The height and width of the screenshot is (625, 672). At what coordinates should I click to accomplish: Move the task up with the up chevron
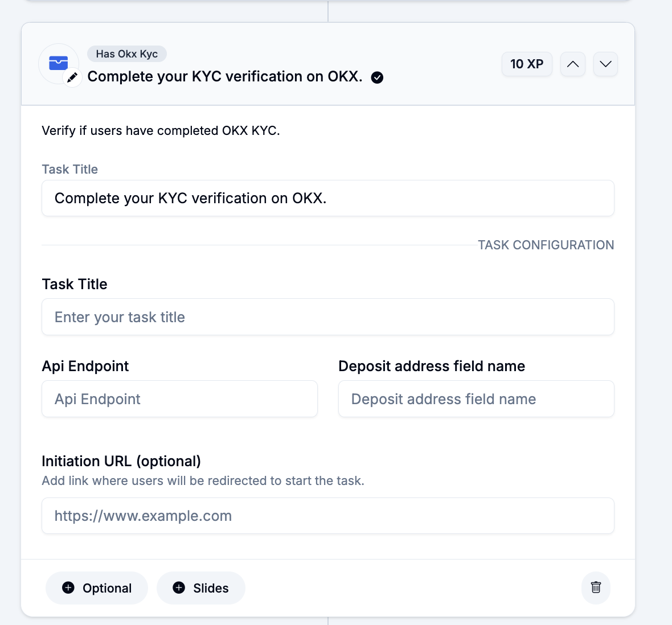[573, 64]
